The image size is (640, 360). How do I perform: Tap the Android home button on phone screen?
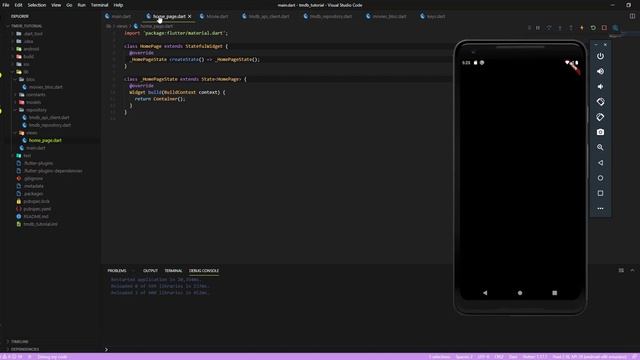pyautogui.click(x=520, y=293)
